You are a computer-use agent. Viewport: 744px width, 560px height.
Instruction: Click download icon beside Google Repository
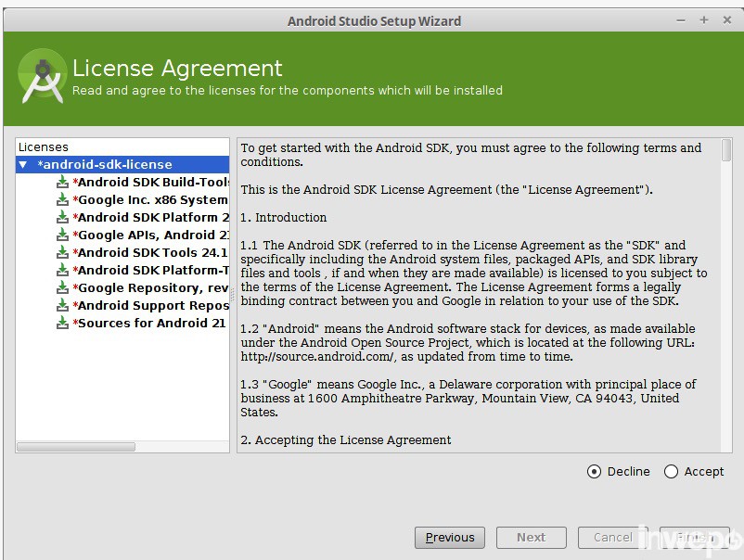pos(62,288)
